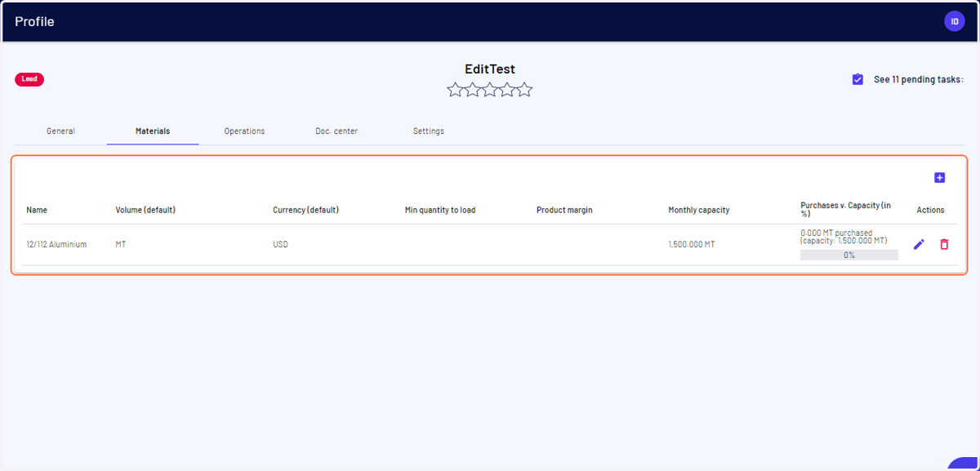Open the Settings tab

pyautogui.click(x=429, y=131)
